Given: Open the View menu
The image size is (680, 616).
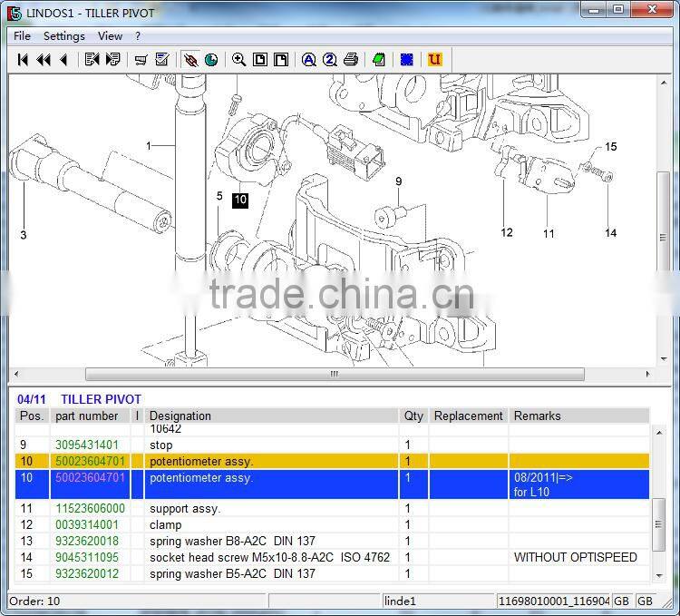Looking at the screenshot, I should tap(110, 36).
